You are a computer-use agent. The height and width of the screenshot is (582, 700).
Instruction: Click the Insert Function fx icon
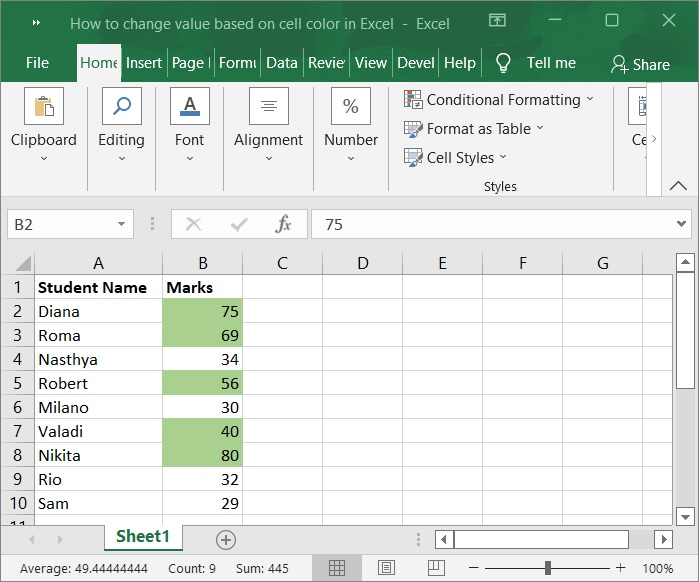tap(283, 224)
